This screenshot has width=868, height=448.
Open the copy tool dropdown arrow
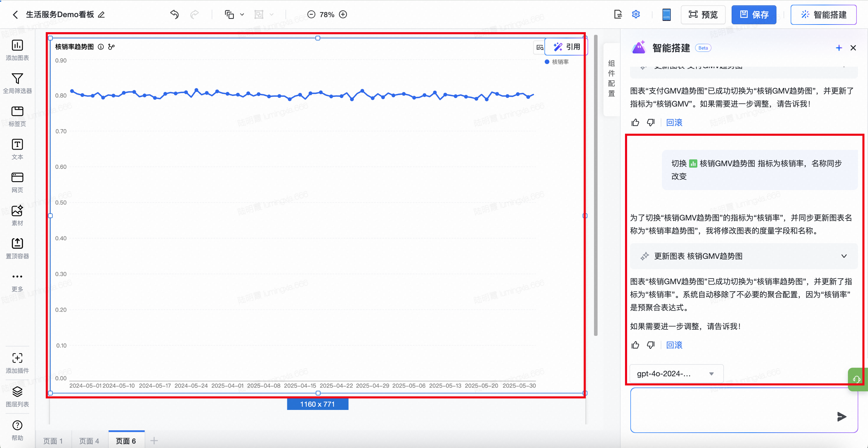(x=242, y=14)
